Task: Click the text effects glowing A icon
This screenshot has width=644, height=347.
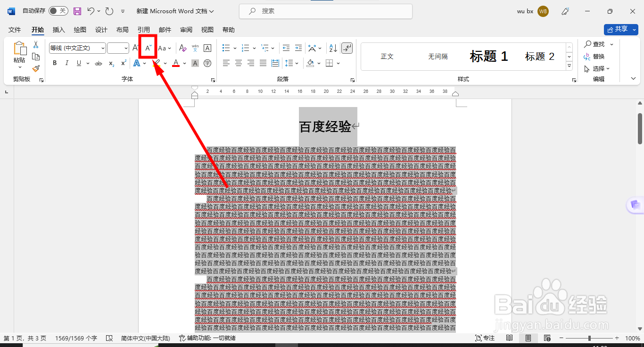Action: point(137,63)
